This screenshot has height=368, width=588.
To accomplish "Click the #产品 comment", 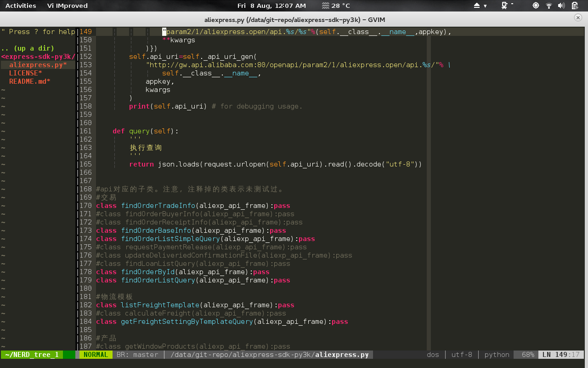I will (106, 338).
